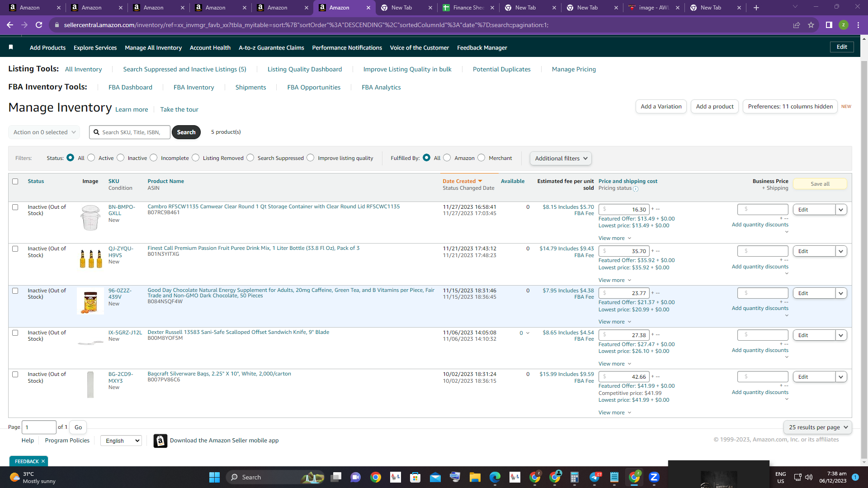The height and width of the screenshot is (488, 868).
Task: Check the select-all checkbox in table header
Action: tap(15, 181)
